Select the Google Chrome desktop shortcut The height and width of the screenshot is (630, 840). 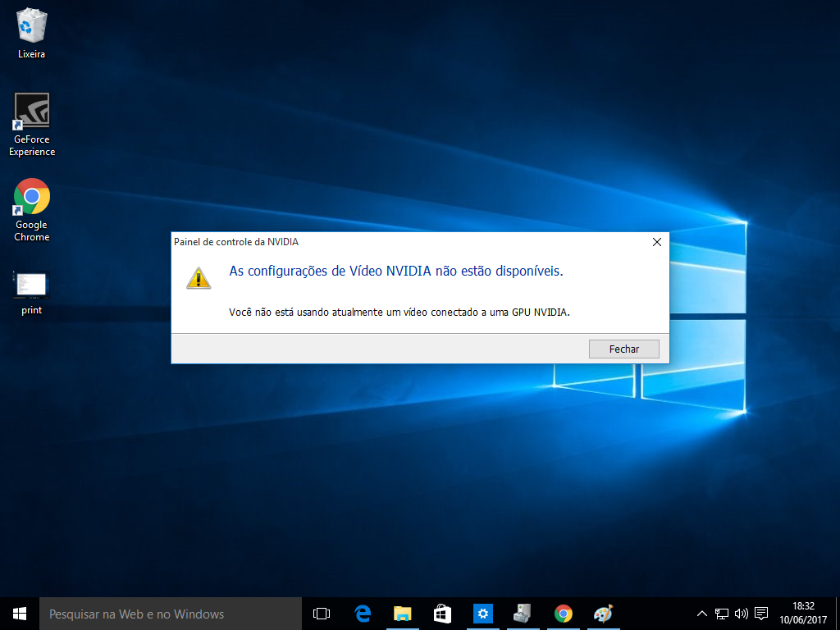tap(32, 209)
